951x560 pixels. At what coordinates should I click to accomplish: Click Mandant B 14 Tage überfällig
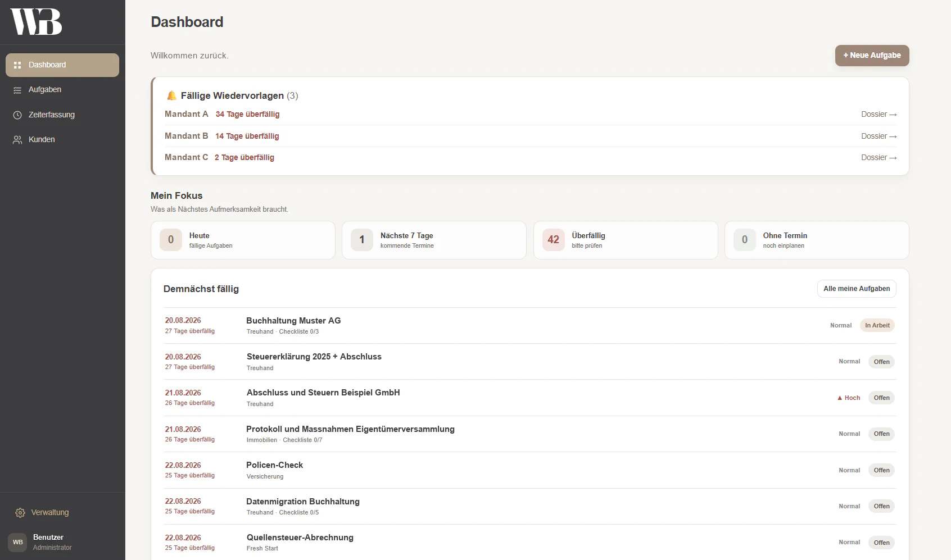(x=221, y=136)
